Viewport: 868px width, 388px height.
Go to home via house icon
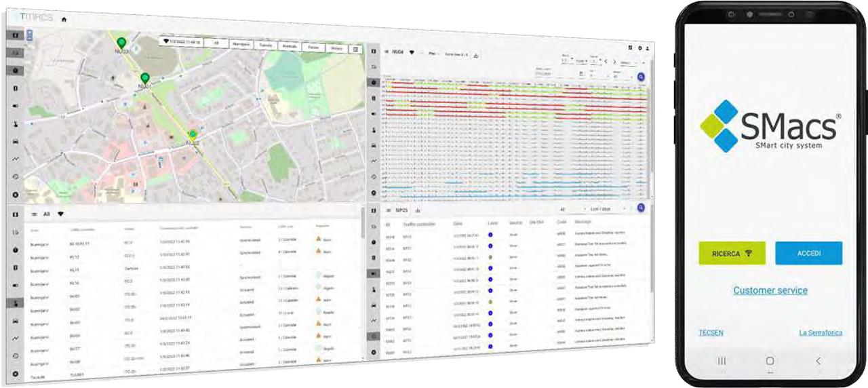click(x=64, y=19)
